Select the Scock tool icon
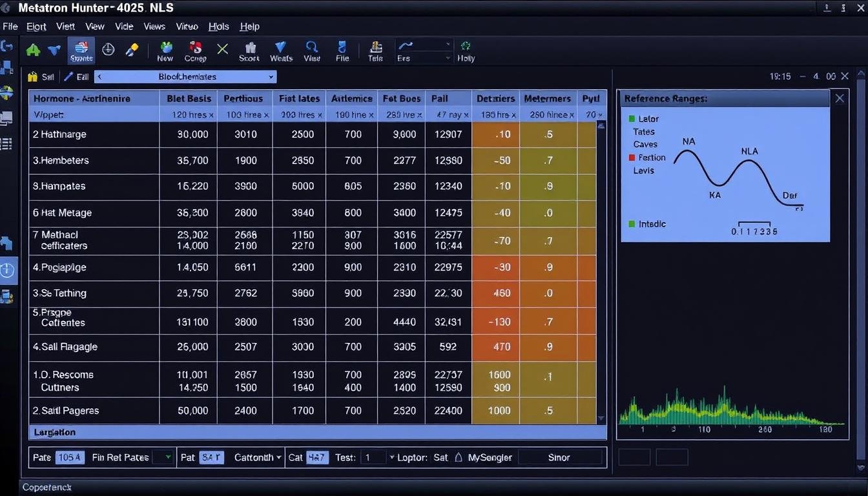868x496 pixels. pos(249,49)
